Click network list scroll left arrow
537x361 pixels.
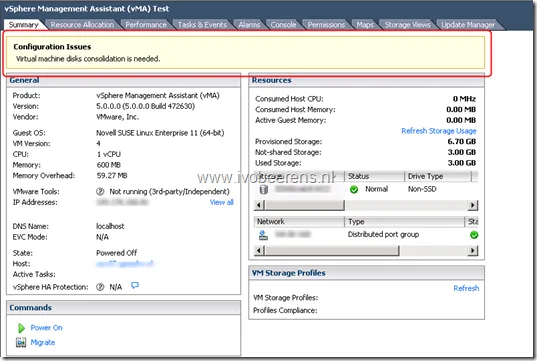tap(259, 251)
